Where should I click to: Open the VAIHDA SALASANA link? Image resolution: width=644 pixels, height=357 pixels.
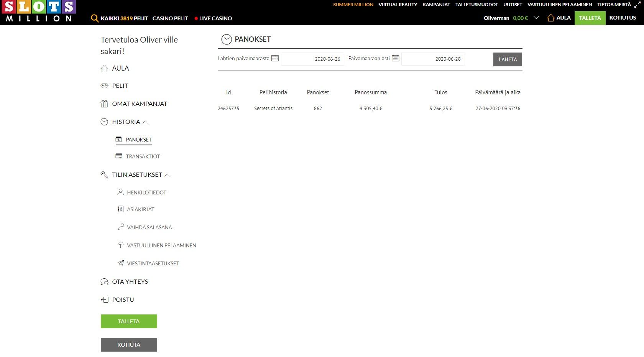[149, 227]
